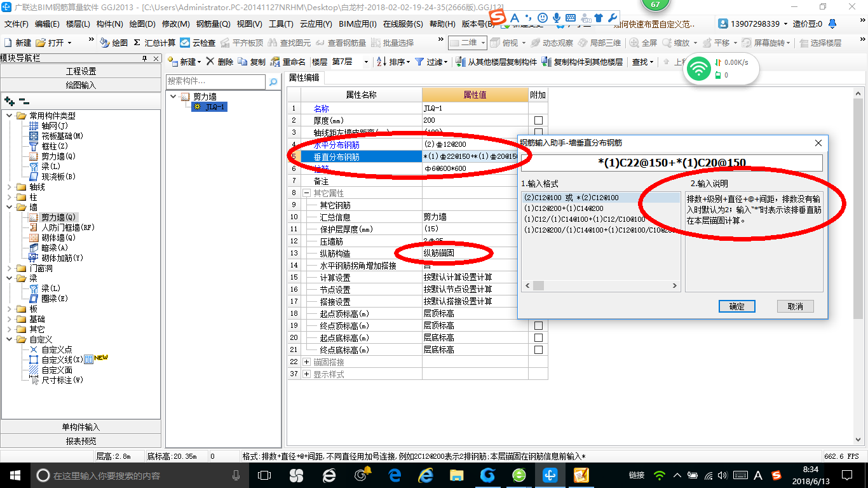Tick the 附加 checkbox for 起点顶标高(m)
This screenshot has width=868, height=488.
(538, 313)
